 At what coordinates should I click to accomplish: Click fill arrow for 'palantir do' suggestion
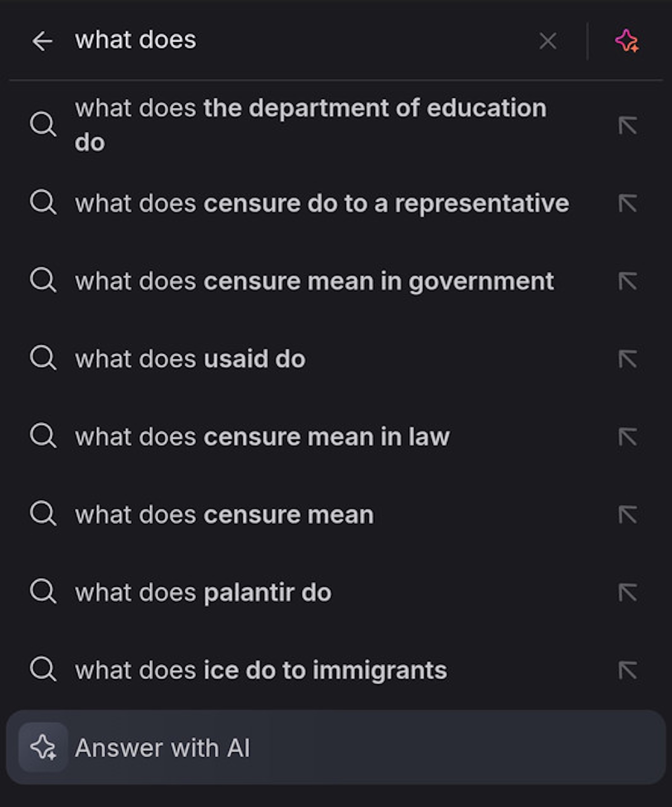tap(628, 593)
